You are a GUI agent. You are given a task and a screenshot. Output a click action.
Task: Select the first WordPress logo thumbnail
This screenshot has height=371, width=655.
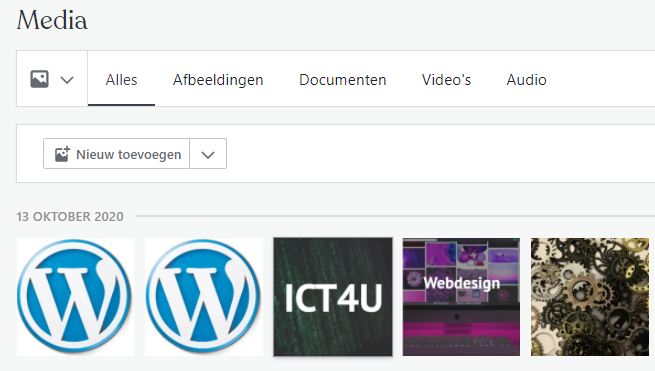pyautogui.click(x=75, y=297)
